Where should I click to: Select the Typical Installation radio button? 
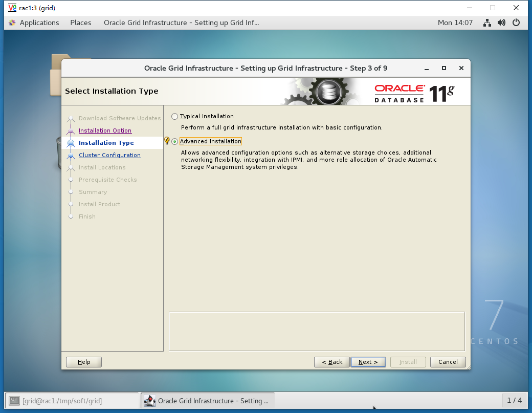[x=174, y=116]
